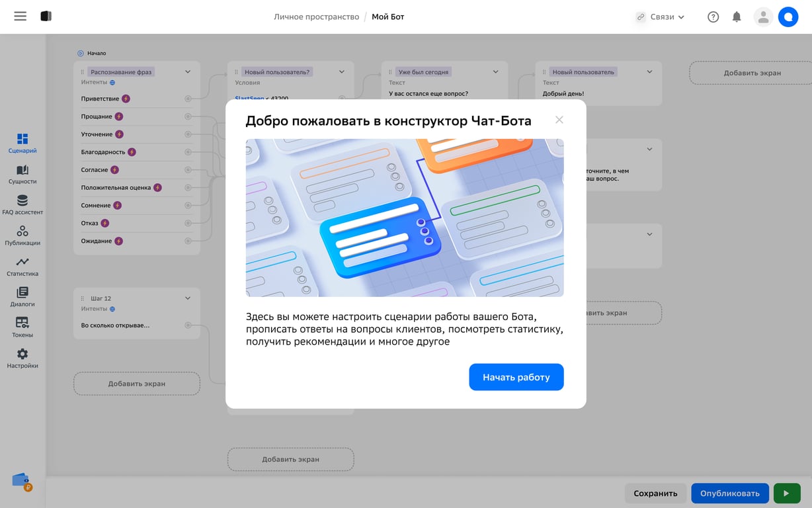Viewport: 812px width, 508px height.
Task: Select the Благодарность intent text
Action: 103,152
